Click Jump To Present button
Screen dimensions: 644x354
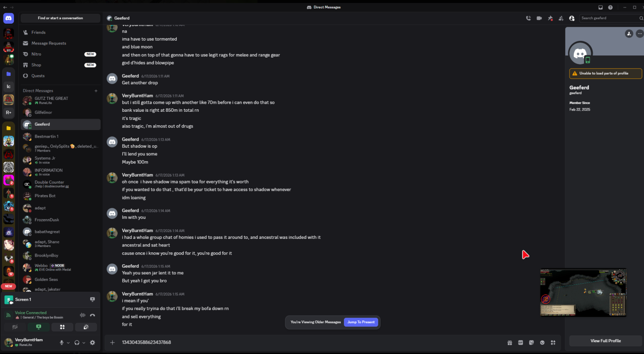[361, 322]
